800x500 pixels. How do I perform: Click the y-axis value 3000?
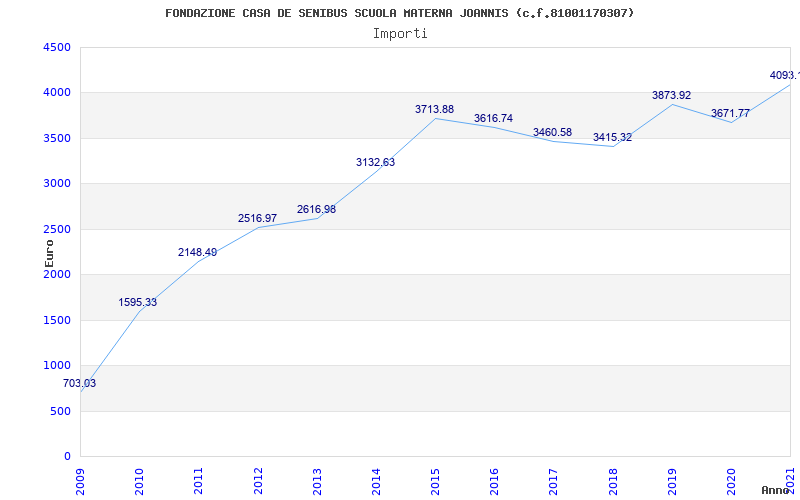57,184
